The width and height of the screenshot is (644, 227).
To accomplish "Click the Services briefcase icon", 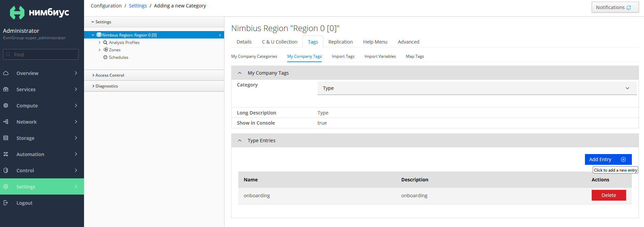I will click(6, 89).
